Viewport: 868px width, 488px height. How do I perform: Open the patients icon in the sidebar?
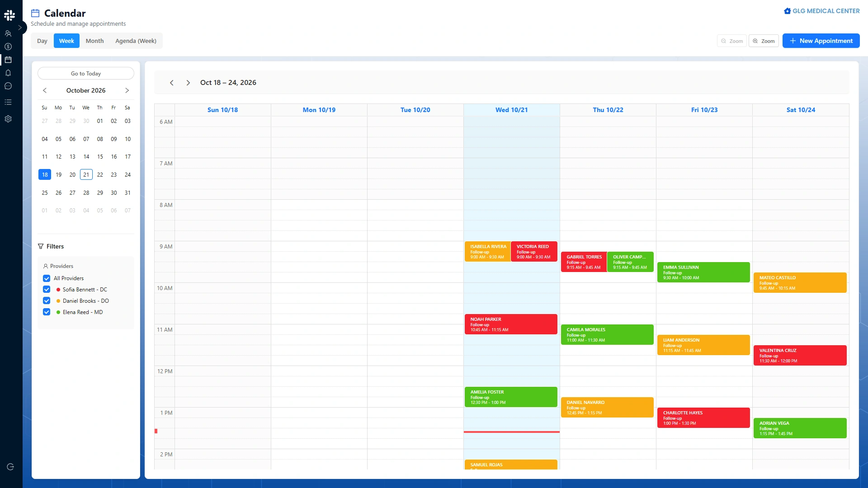coord(8,33)
